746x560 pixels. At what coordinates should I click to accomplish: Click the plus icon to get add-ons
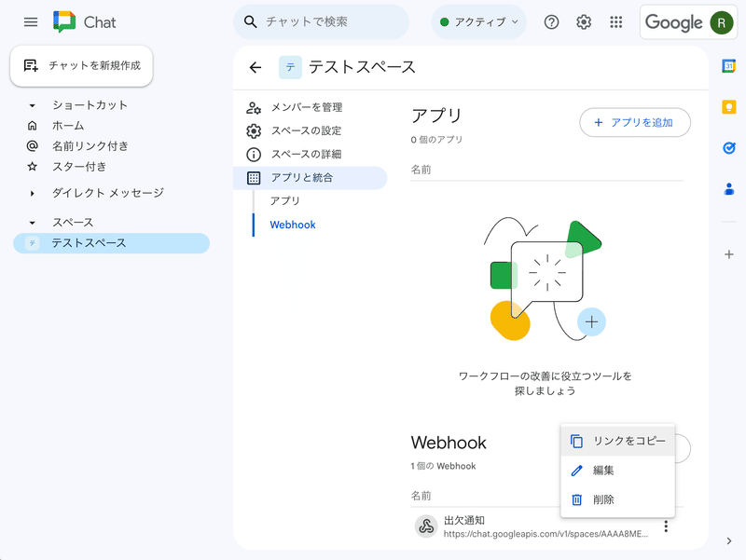pyautogui.click(x=729, y=254)
